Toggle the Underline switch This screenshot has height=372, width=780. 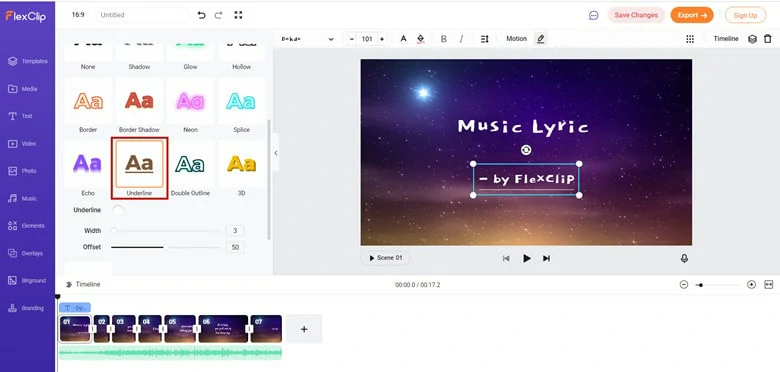[x=118, y=210]
